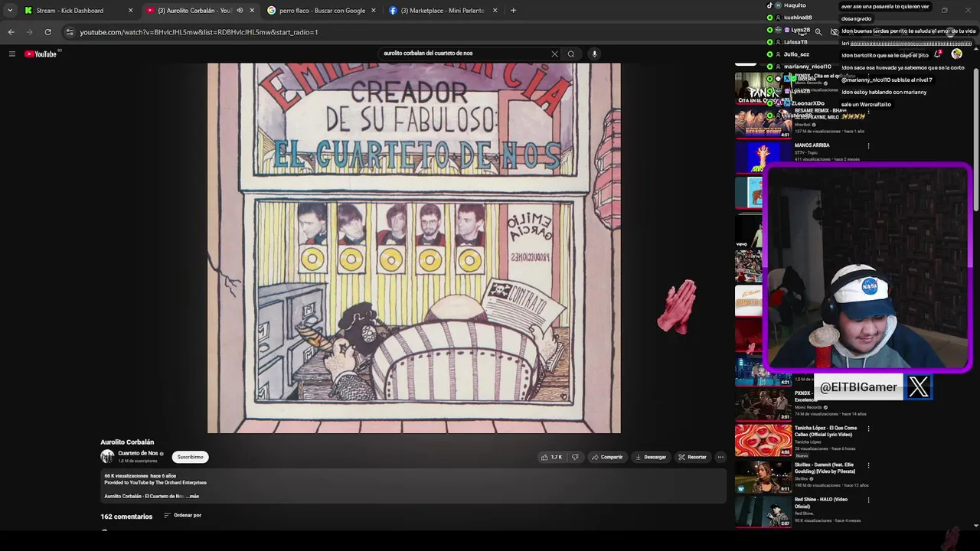Open BESAME REMIX video thumbnail
This screenshot has width=980, height=551.
pos(763,123)
